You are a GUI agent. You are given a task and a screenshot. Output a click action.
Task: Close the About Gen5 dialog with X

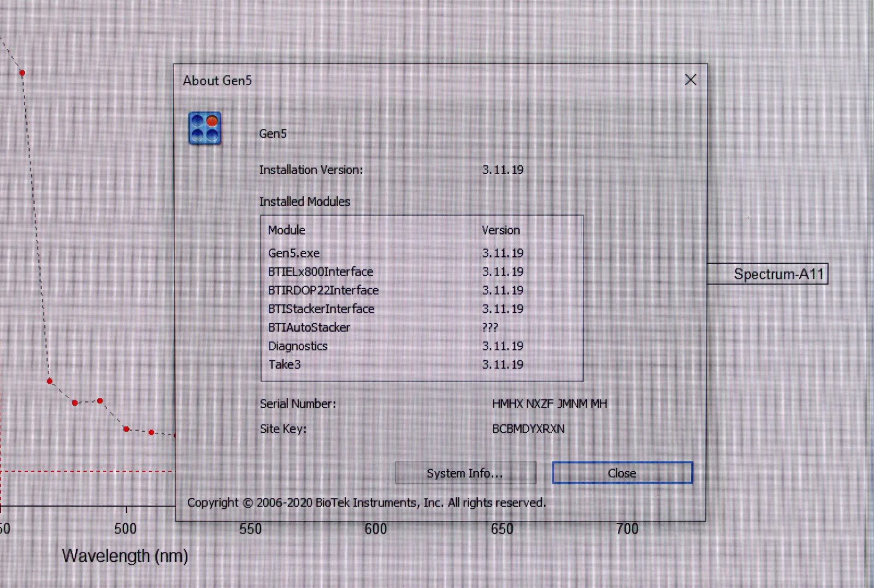[x=690, y=80]
